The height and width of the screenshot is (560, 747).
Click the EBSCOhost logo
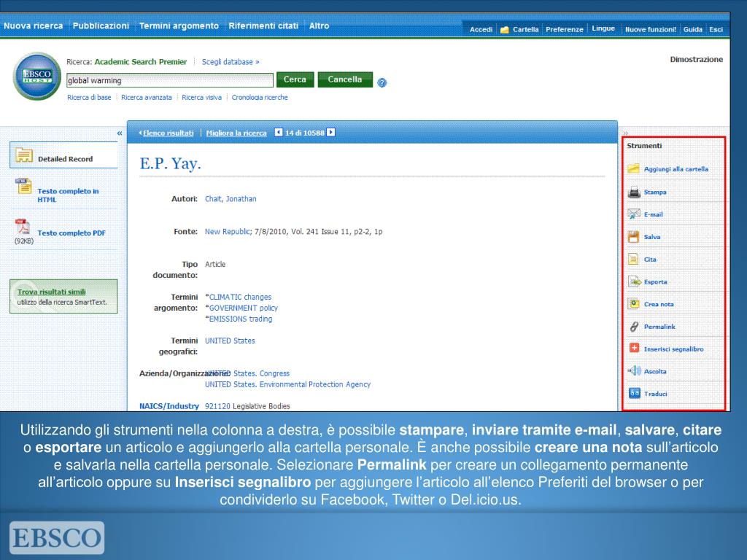tap(37, 76)
